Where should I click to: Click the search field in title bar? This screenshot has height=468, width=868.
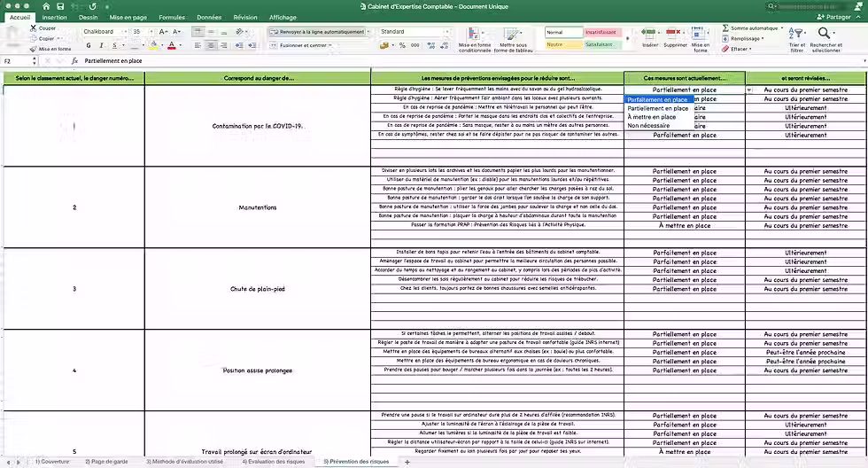pos(805,6)
